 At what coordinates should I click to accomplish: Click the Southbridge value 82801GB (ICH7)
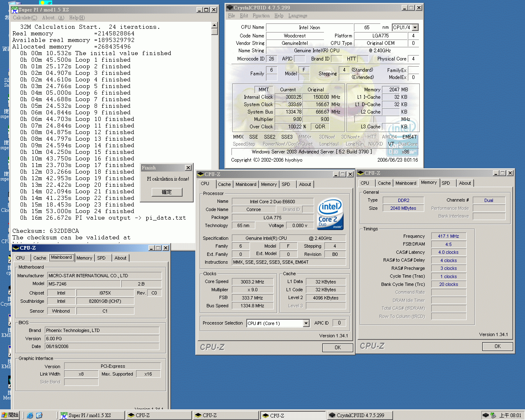105,301
